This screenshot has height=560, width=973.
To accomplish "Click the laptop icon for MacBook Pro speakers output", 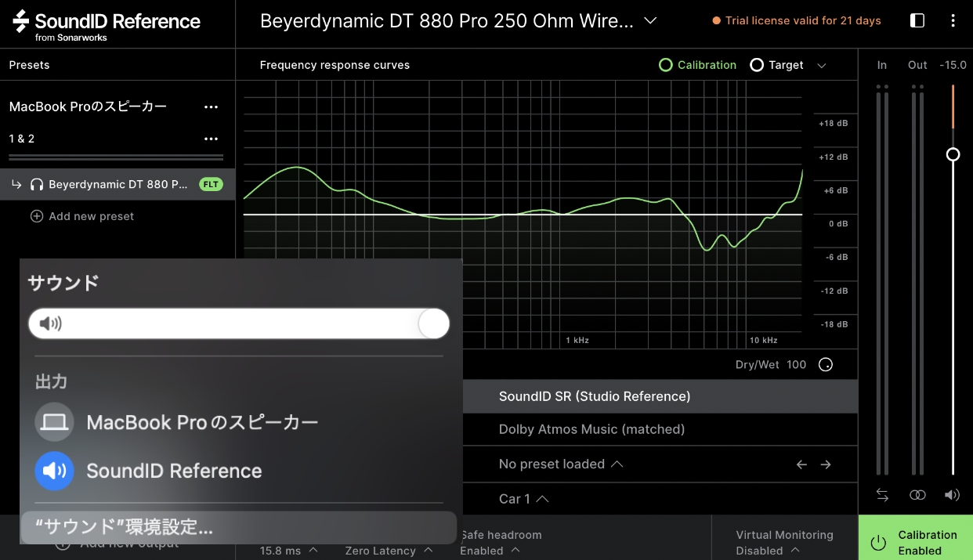I will (x=54, y=422).
